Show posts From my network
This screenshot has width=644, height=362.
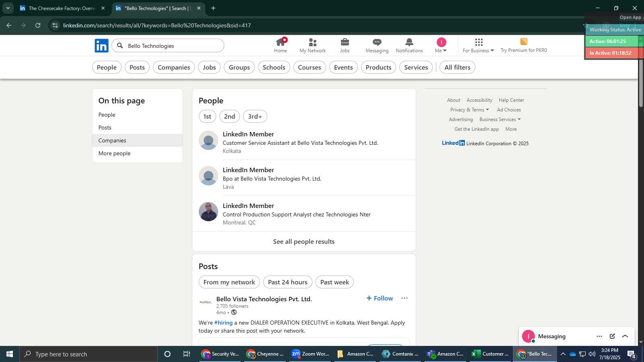tap(229, 282)
